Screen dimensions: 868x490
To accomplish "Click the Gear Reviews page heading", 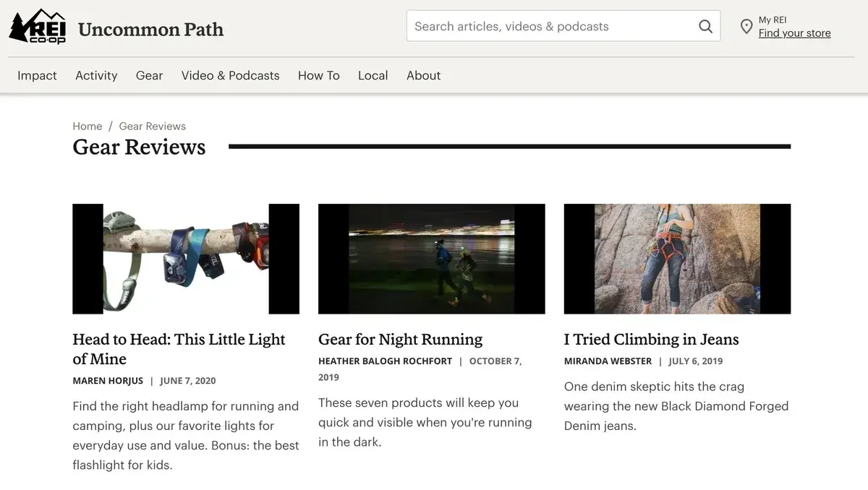I will pyautogui.click(x=139, y=147).
